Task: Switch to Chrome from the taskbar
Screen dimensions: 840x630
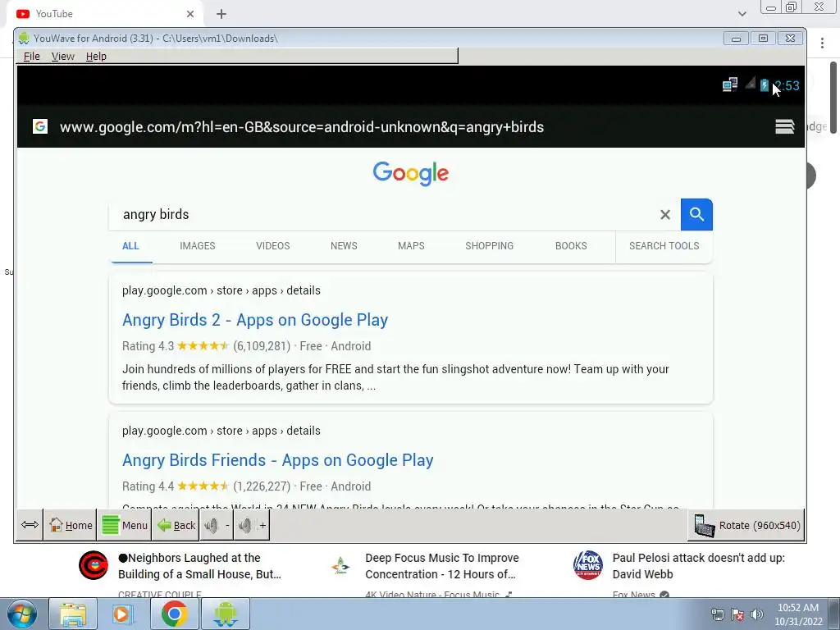Action: pos(174,614)
